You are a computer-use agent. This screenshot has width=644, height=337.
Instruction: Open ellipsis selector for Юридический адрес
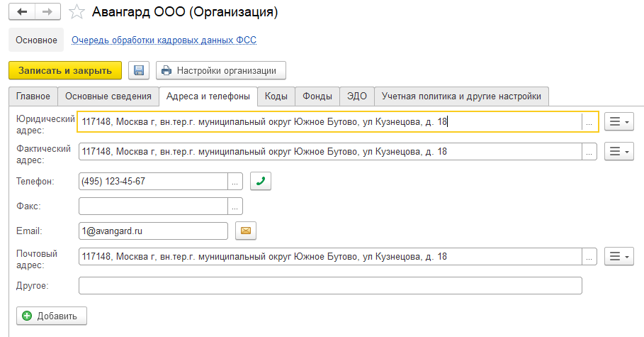[589, 122]
